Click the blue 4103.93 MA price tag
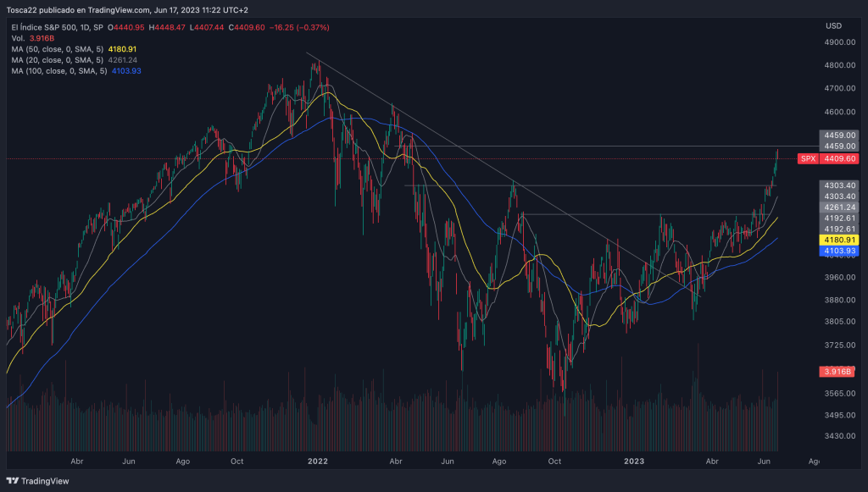The height and width of the screenshot is (492, 868). point(840,252)
